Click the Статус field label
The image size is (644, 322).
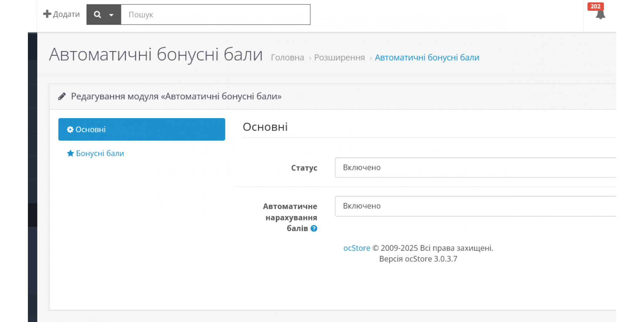[304, 168]
